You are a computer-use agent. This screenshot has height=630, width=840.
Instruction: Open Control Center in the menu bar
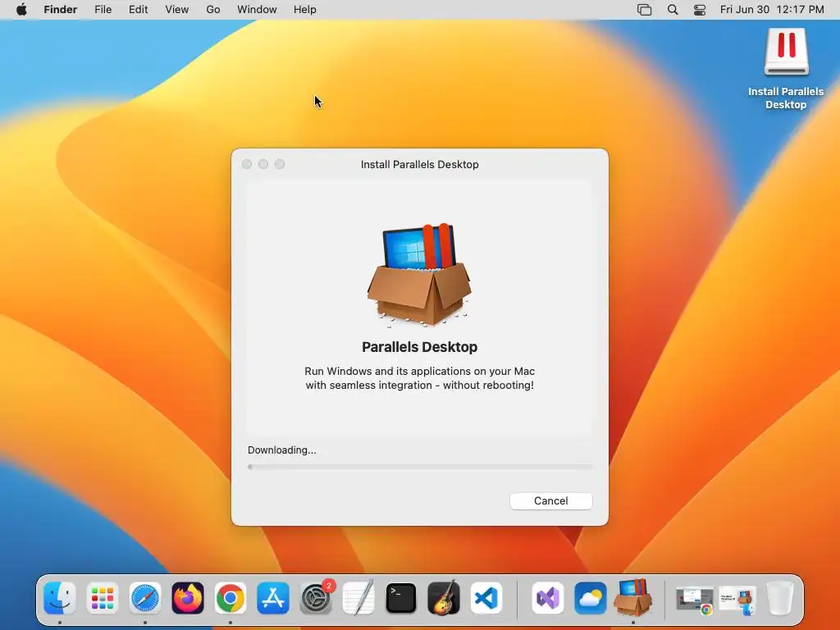(700, 10)
